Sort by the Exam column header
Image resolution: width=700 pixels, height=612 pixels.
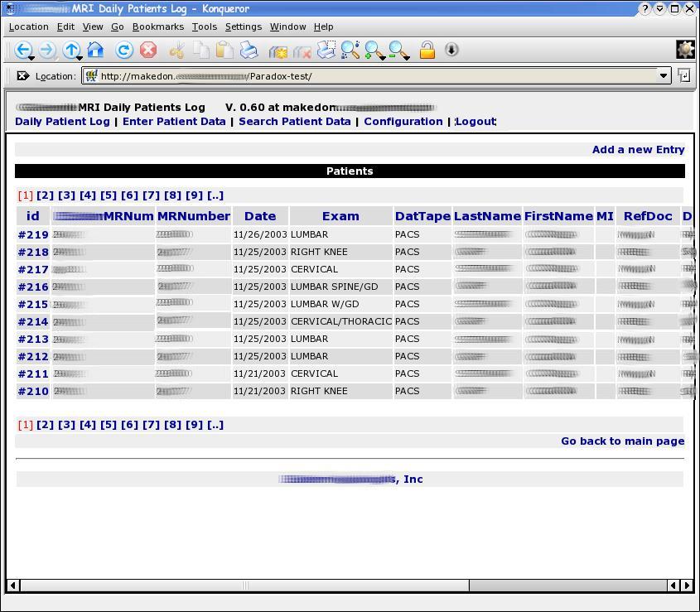(x=340, y=216)
